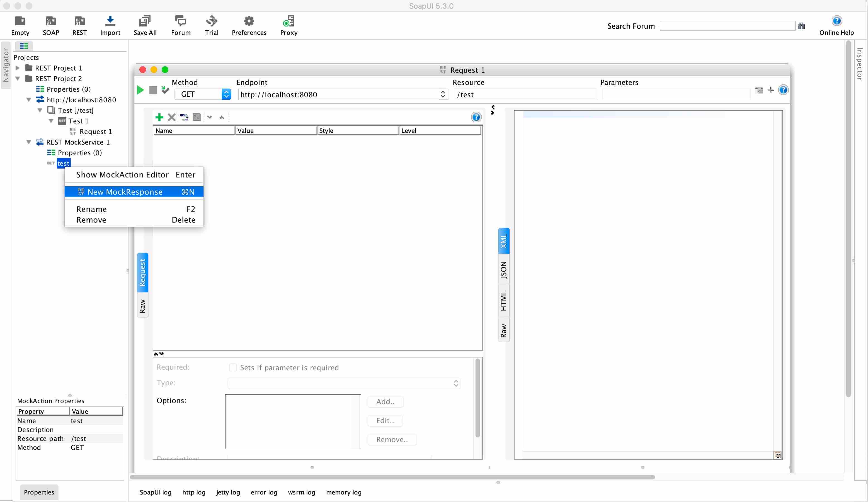Select New MockResponse from context menu

(x=125, y=191)
